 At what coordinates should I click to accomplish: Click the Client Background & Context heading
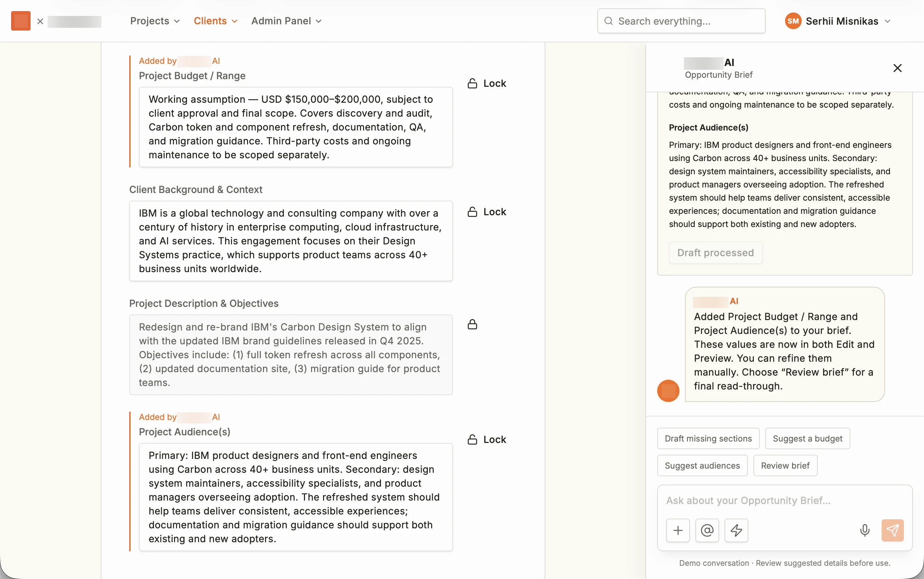pyautogui.click(x=196, y=190)
